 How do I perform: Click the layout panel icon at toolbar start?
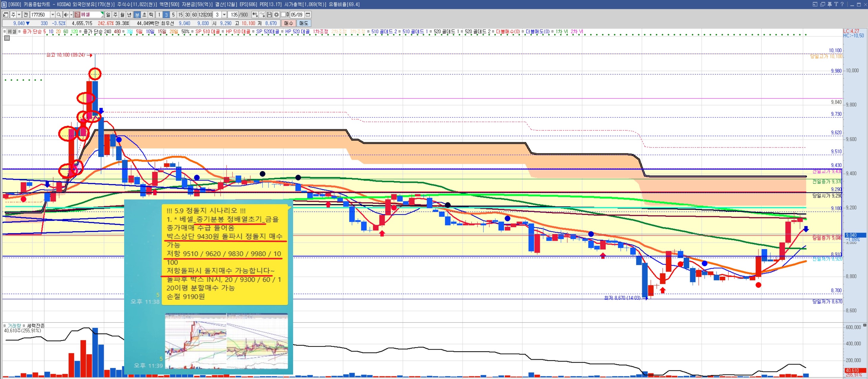point(6,15)
